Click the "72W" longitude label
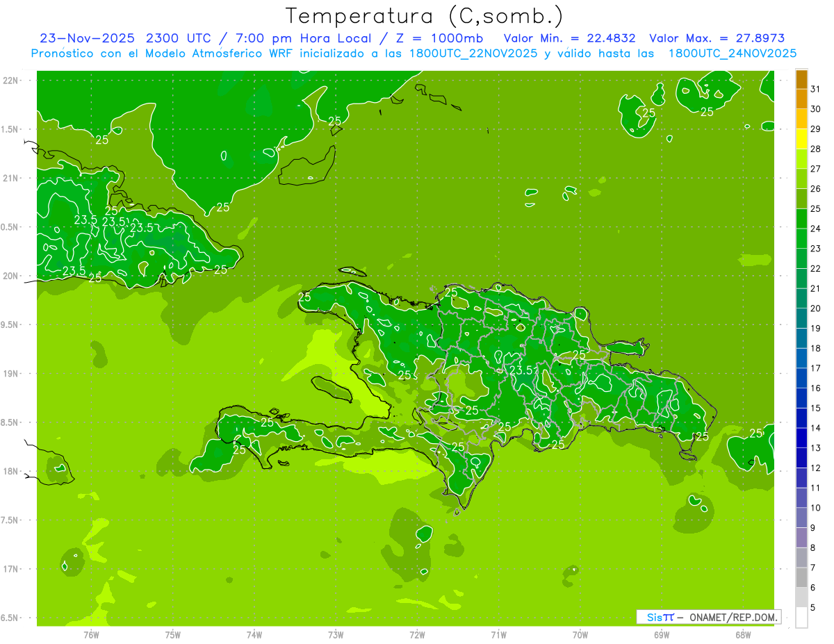Viewport: 834px width, 644px height. [x=417, y=635]
